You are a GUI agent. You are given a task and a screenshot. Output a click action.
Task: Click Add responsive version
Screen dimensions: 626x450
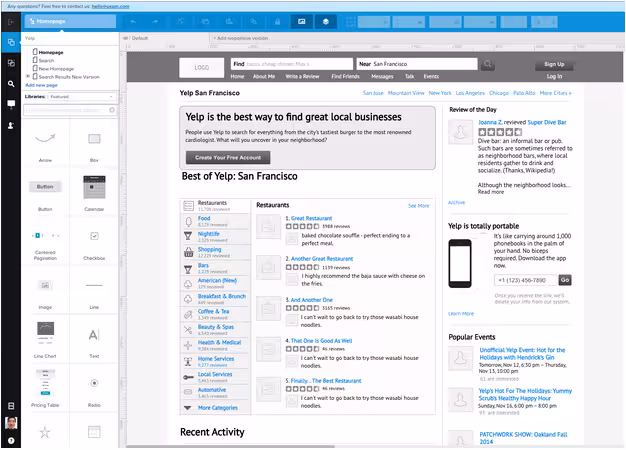coord(240,38)
